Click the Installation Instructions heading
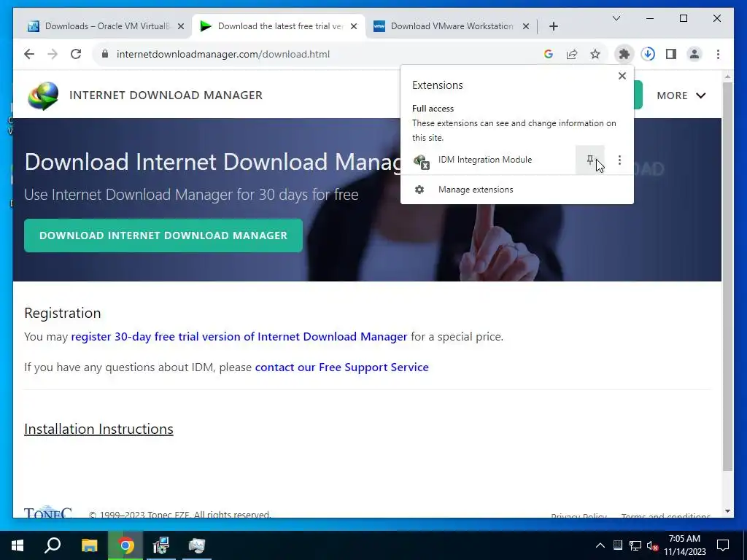The height and width of the screenshot is (560, 747). 98,429
